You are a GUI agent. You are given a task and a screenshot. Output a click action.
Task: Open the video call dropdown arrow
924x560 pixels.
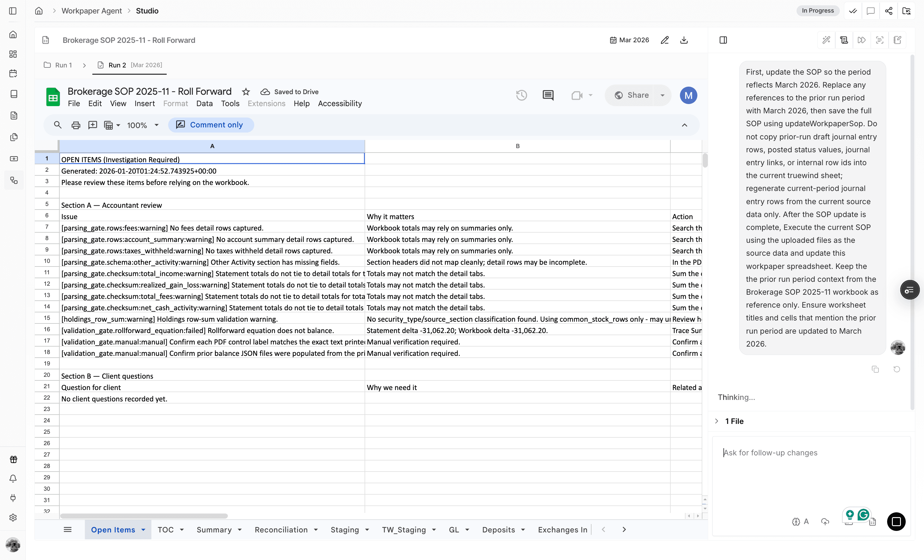coord(591,95)
